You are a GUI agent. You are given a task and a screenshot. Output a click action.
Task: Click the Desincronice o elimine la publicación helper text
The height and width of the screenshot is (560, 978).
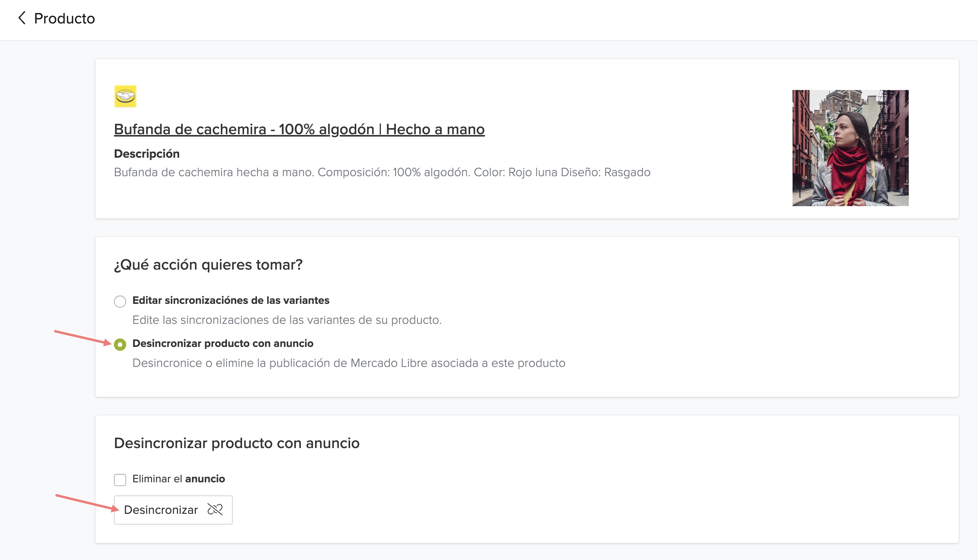click(x=349, y=363)
